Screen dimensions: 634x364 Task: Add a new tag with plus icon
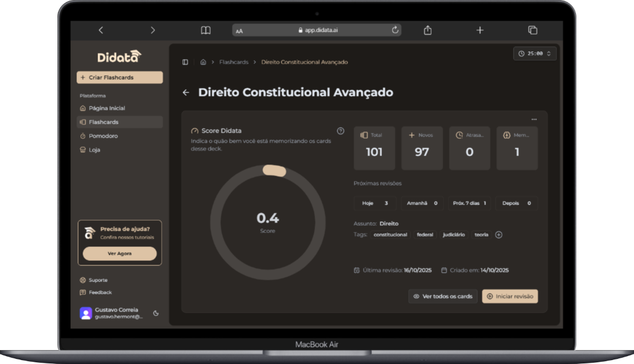[499, 235]
